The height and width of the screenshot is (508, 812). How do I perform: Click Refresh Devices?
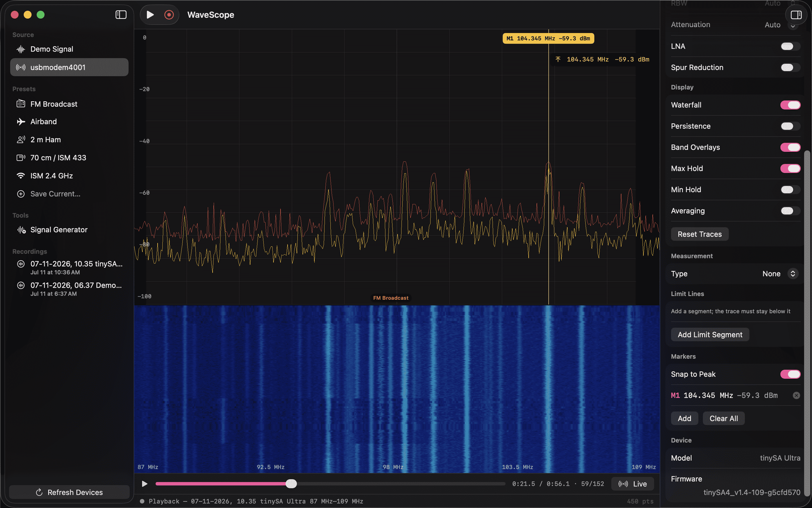(x=69, y=492)
